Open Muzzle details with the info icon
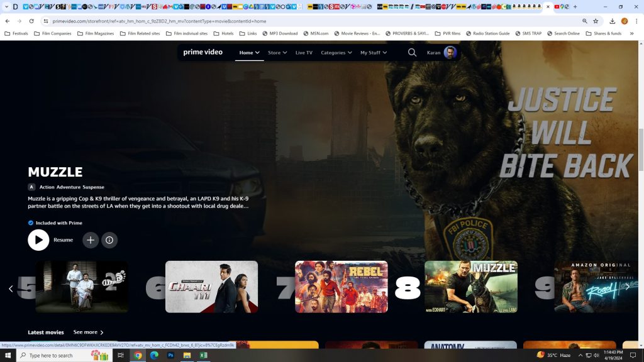Viewport: 644px width, 362px height. click(109, 240)
